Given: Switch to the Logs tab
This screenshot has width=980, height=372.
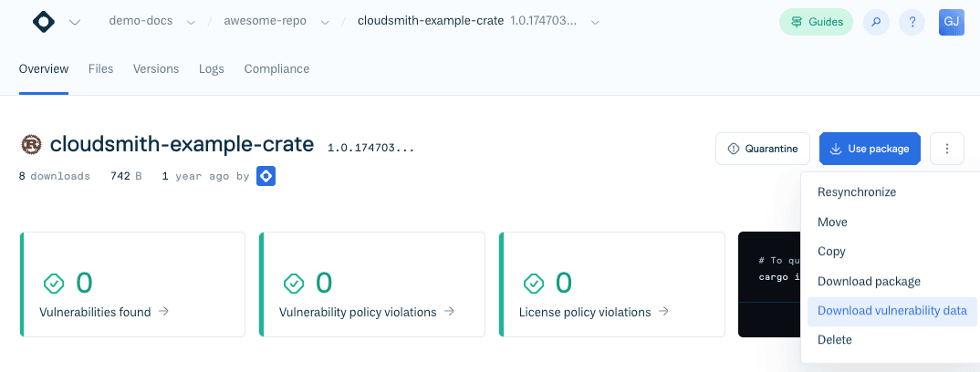Looking at the screenshot, I should [x=212, y=69].
